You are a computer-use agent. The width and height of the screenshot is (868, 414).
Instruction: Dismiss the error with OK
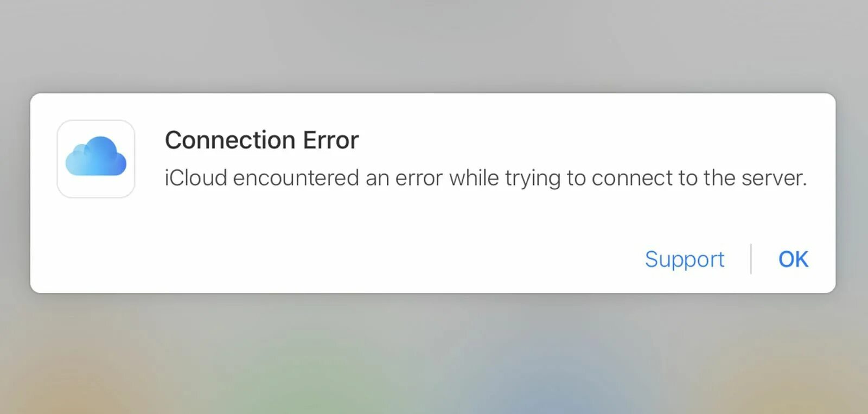pyautogui.click(x=793, y=259)
